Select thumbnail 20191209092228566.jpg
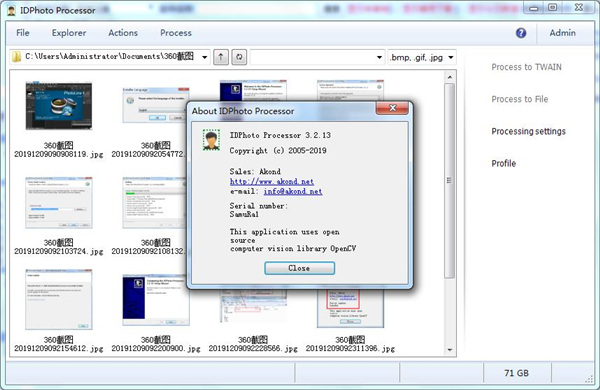600x390 pixels. pyautogui.click(x=253, y=306)
